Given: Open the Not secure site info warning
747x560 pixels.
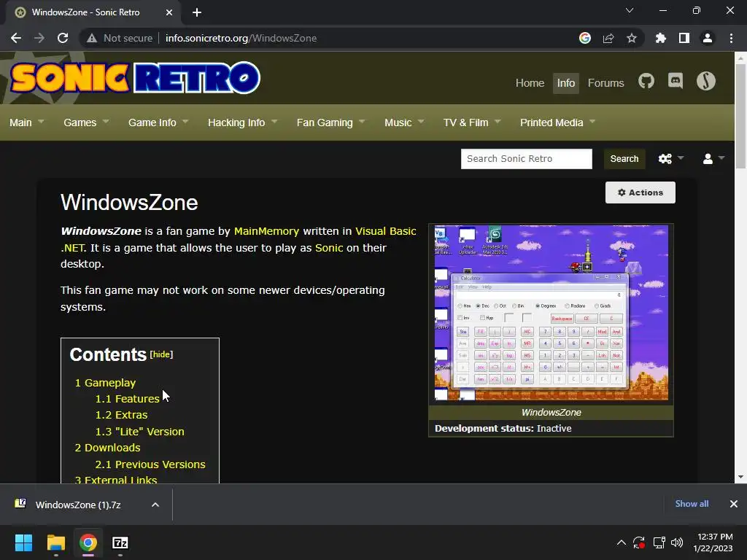Looking at the screenshot, I should [120, 38].
